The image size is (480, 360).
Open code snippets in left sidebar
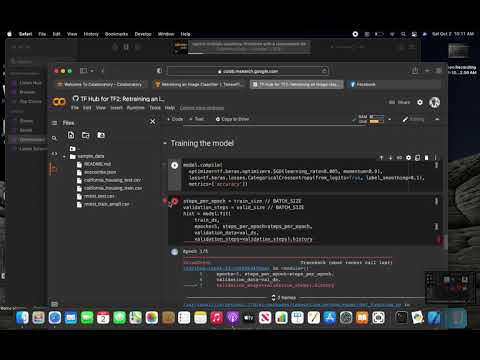(x=54, y=154)
